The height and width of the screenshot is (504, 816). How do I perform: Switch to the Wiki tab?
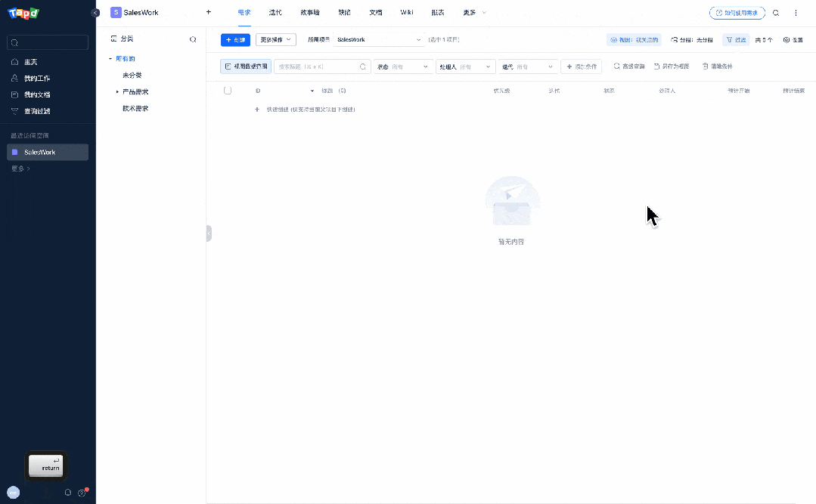(407, 13)
